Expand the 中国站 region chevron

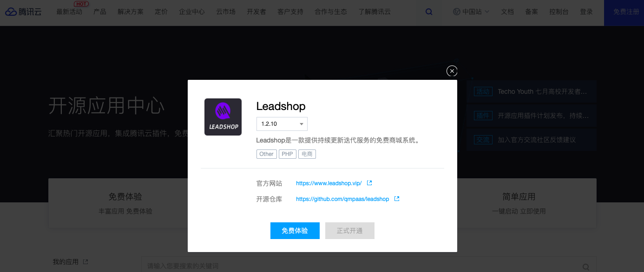pos(487,12)
